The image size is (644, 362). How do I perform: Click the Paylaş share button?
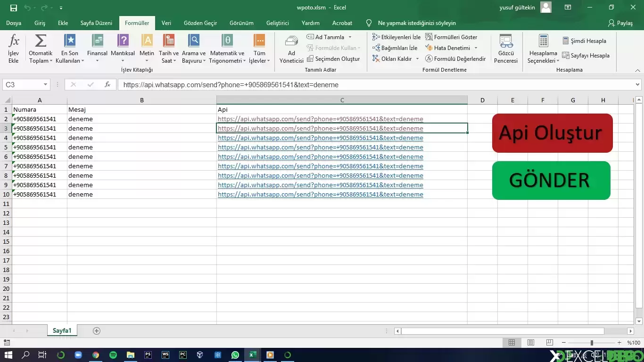click(621, 23)
